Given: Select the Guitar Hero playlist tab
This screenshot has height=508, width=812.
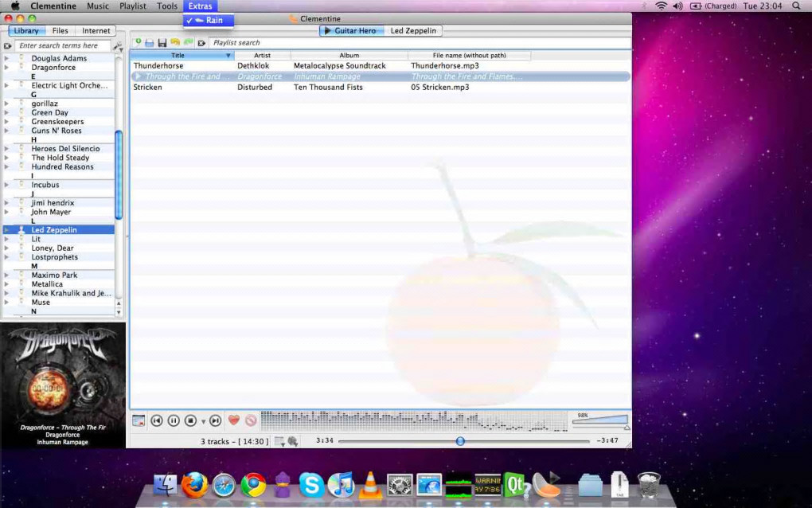Looking at the screenshot, I should tap(352, 30).
